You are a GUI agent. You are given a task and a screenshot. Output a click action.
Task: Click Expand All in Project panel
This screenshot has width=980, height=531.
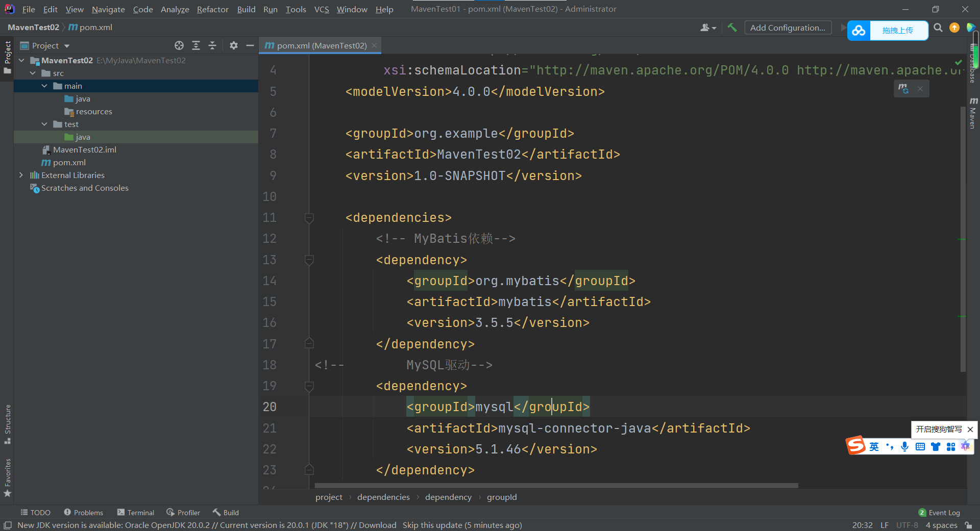click(196, 45)
